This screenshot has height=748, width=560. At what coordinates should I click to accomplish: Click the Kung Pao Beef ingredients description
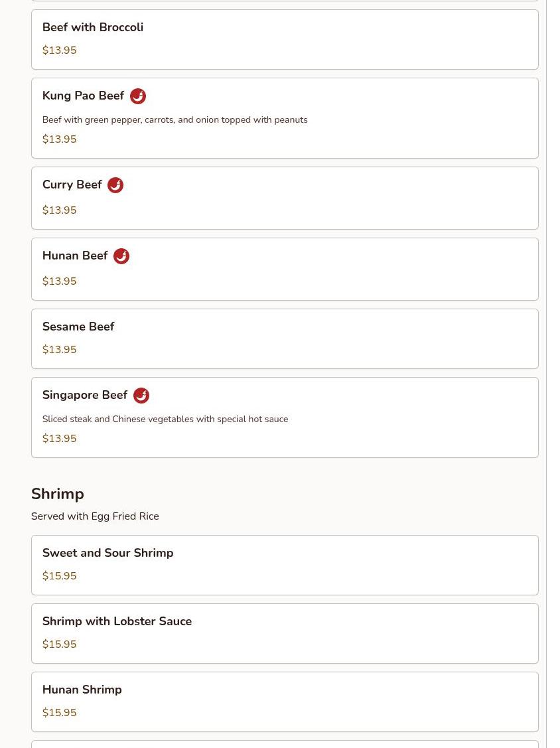pos(175,120)
